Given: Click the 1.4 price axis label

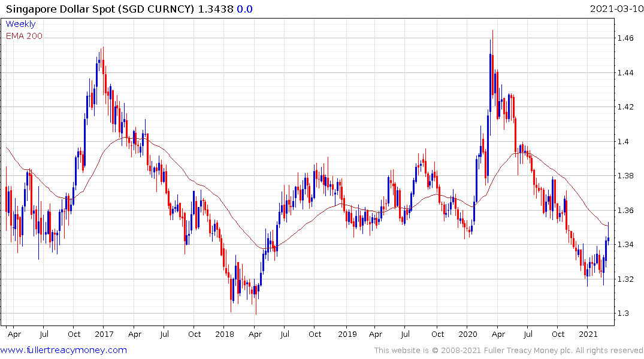Looking at the screenshot, I should coord(623,142).
